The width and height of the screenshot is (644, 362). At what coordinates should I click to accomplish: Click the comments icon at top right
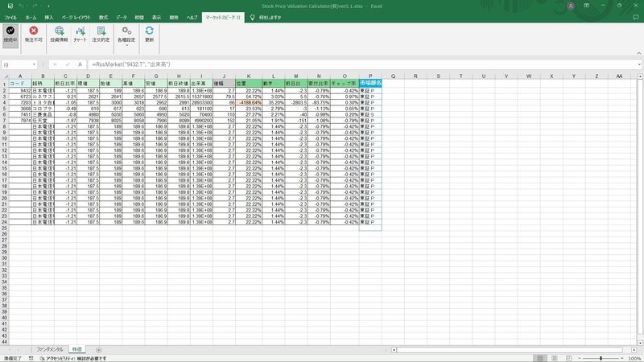[x=636, y=17]
